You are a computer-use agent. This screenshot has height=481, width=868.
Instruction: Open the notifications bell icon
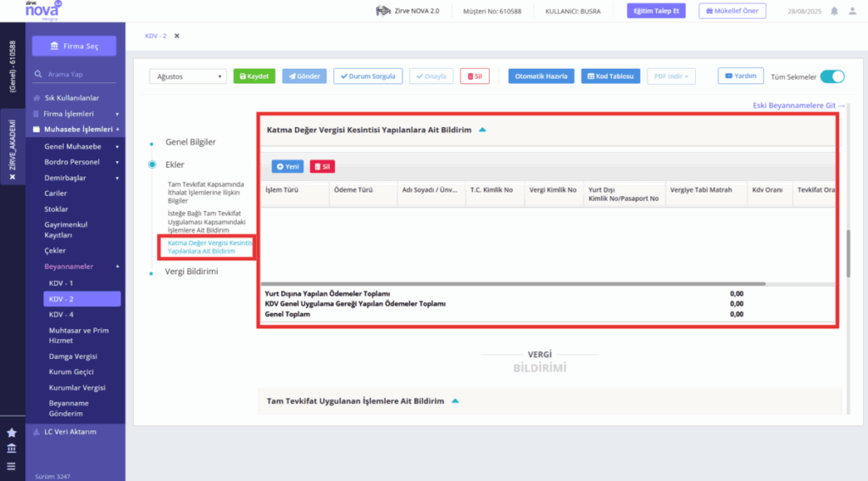[x=834, y=11]
